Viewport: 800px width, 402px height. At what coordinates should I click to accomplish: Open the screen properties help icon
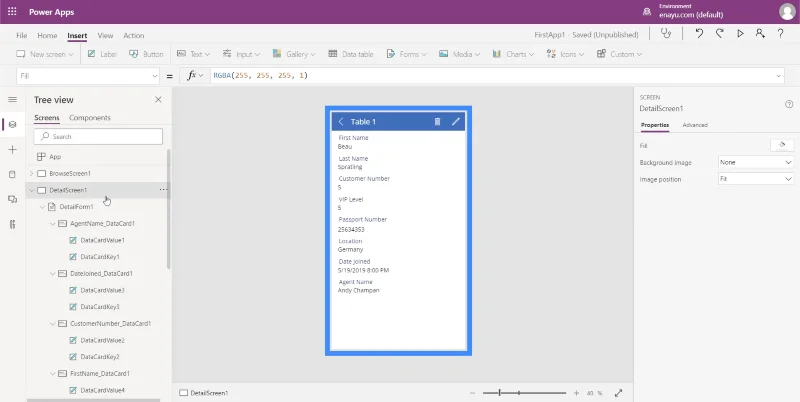[789, 104]
